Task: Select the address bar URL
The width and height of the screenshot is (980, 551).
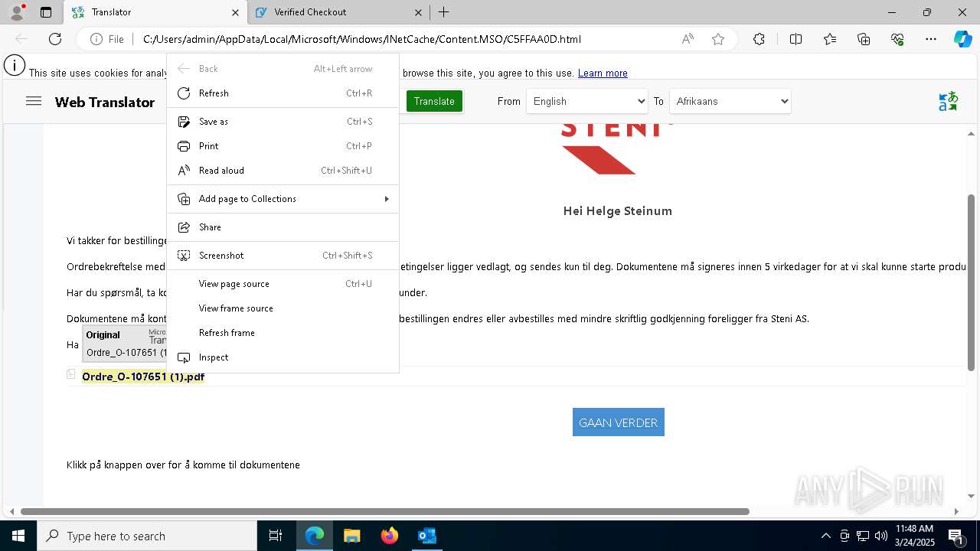Action: click(362, 39)
